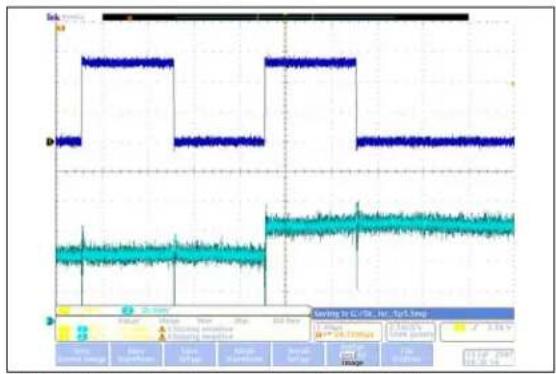
Task: Open the Save Waveform menu button
Action: click(137, 354)
